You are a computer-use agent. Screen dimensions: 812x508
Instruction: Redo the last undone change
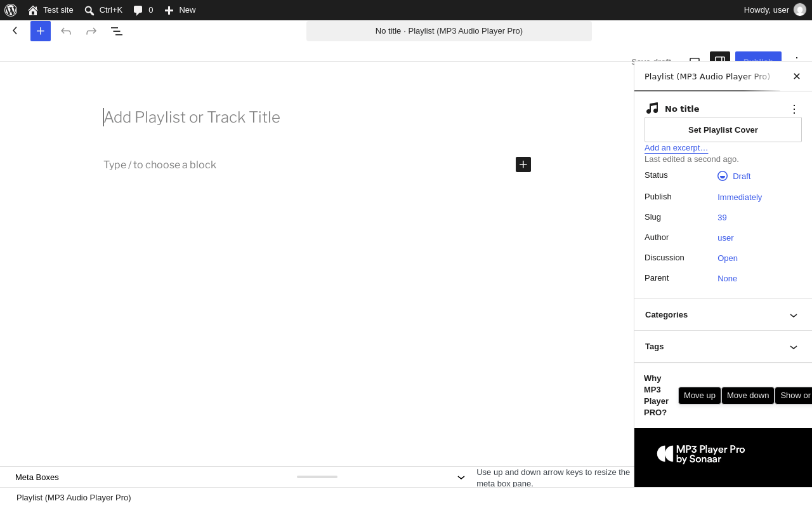pyautogui.click(x=91, y=31)
